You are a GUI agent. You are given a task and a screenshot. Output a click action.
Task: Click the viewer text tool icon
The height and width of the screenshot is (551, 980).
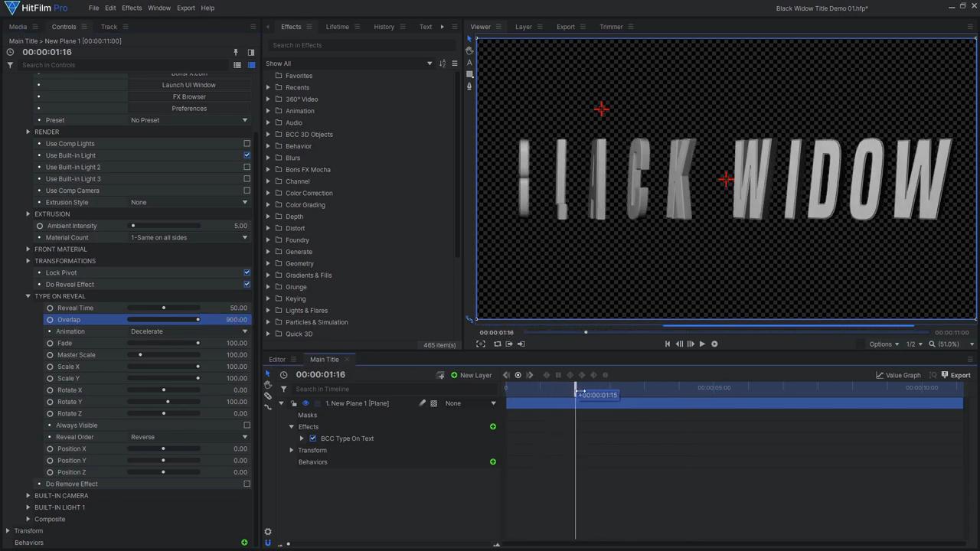tap(469, 63)
